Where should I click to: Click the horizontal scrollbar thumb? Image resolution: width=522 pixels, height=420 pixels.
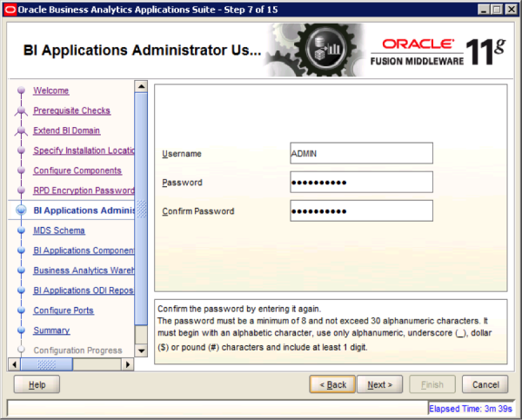pos(47,364)
